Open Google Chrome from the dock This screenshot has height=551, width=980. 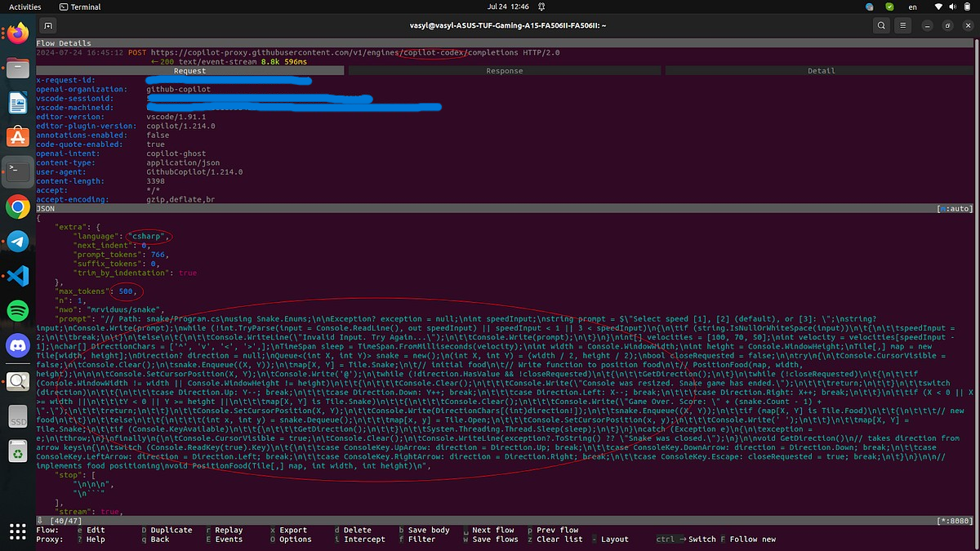point(18,207)
